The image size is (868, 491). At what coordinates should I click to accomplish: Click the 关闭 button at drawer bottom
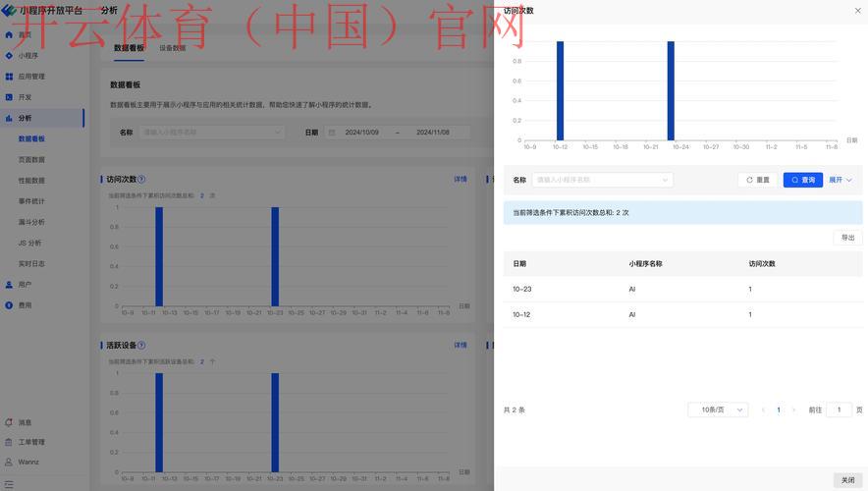847,480
